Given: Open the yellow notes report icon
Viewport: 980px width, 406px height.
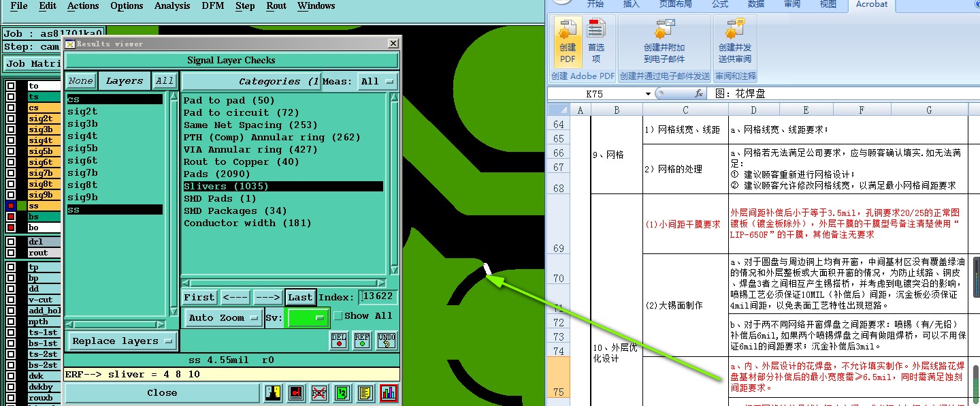Looking at the screenshot, I should (x=365, y=393).
